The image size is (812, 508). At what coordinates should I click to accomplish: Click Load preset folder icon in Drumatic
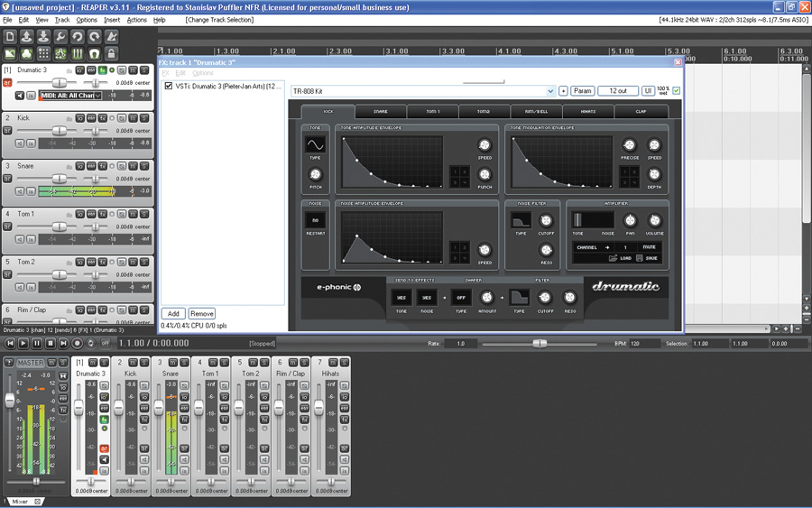pyautogui.click(x=614, y=258)
